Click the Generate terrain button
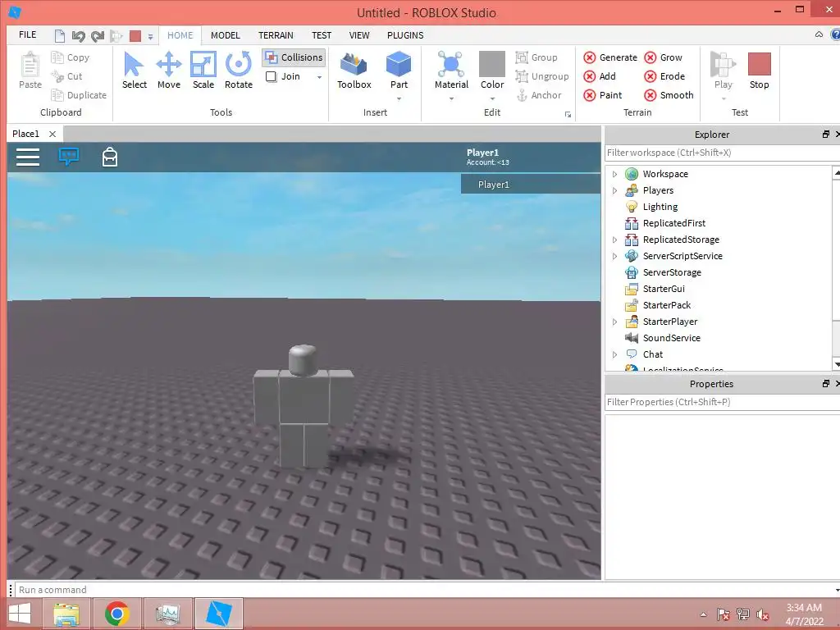 [x=610, y=57]
